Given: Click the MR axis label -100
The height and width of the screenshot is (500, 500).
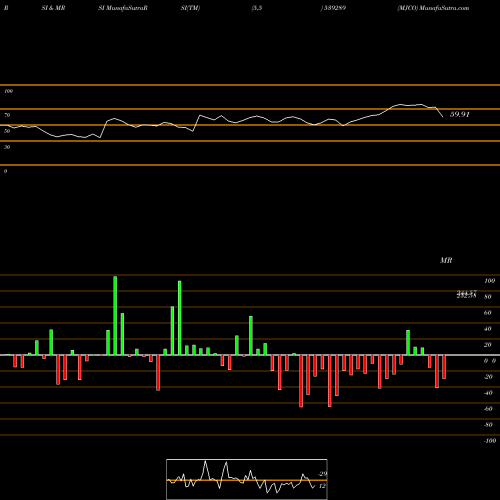Looking at the screenshot, I should point(490,441).
